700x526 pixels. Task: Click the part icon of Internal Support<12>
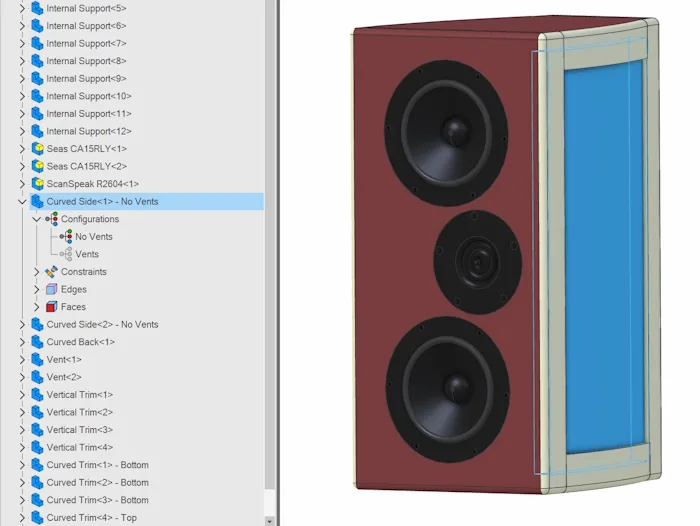pos(38,131)
